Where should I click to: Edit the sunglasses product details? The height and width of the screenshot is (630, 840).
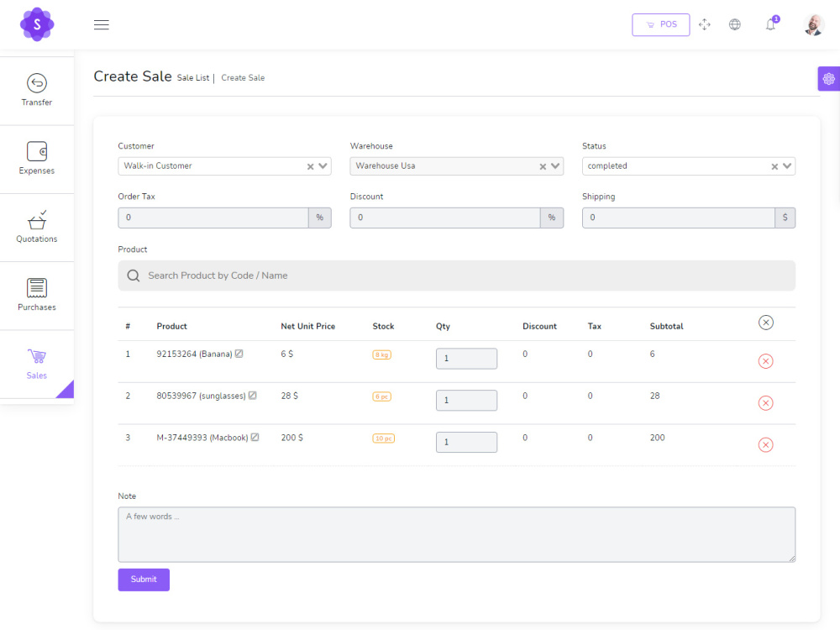pos(252,396)
